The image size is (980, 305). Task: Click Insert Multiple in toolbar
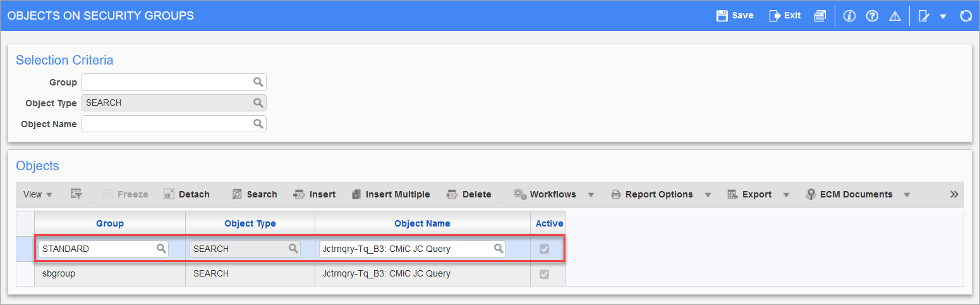(390, 194)
